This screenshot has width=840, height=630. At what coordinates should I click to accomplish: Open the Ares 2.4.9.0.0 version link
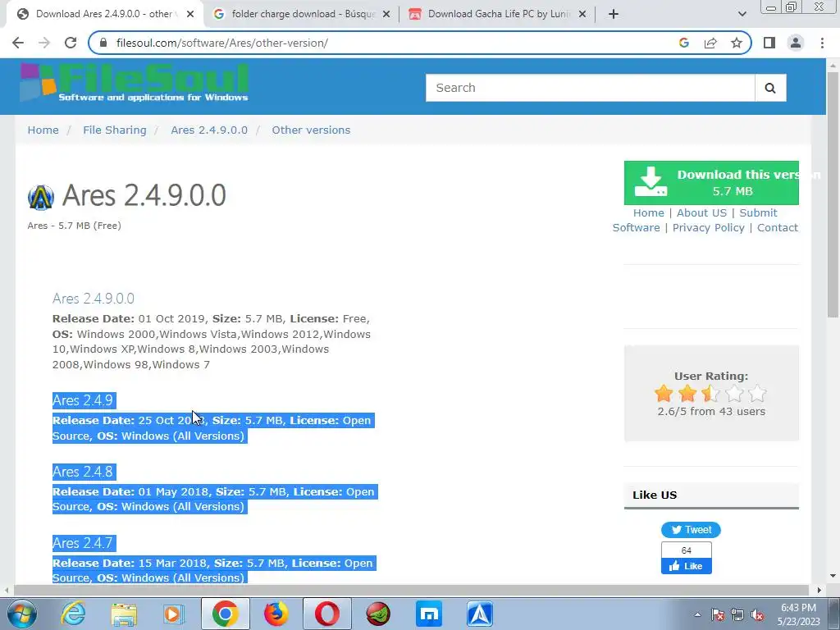[x=94, y=299]
